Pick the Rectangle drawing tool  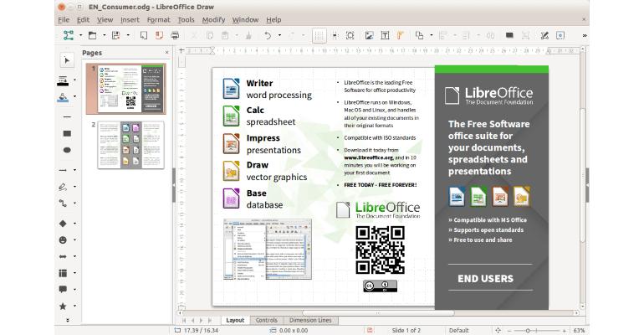click(66, 133)
